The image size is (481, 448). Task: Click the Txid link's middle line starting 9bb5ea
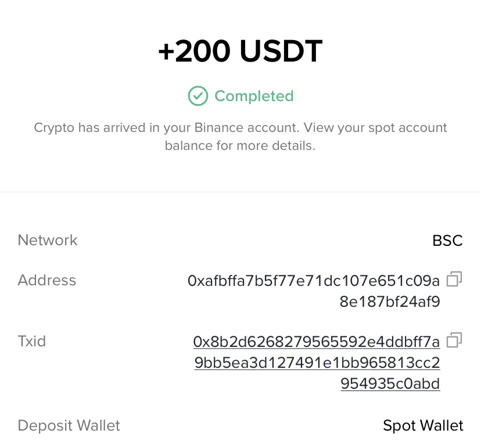tap(317, 363)
